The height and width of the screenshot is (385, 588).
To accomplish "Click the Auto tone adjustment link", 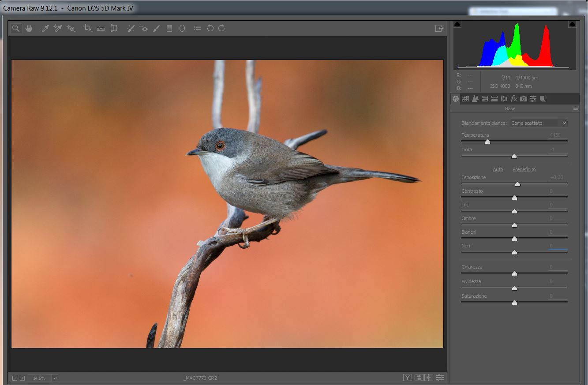I will [x=498, y=169].
